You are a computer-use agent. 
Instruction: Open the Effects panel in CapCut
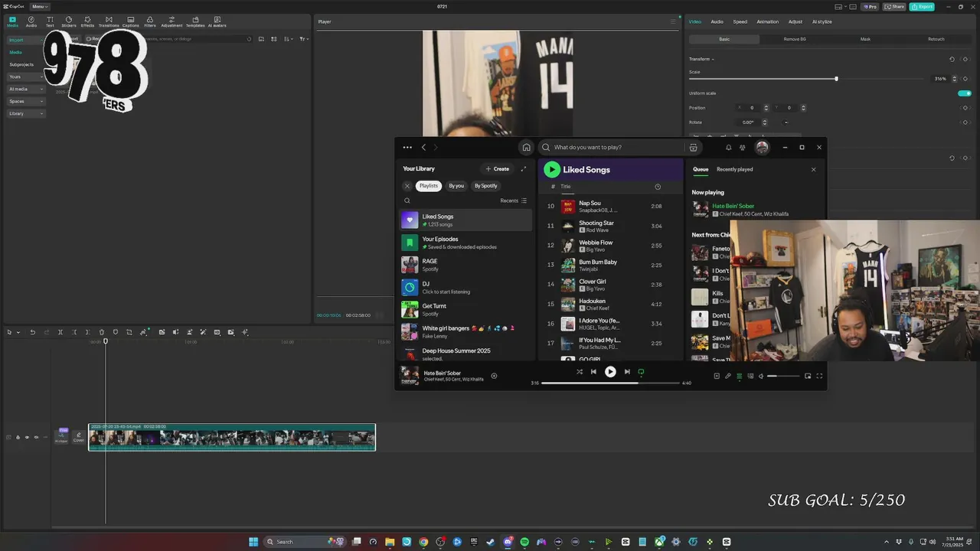point(88,21)
